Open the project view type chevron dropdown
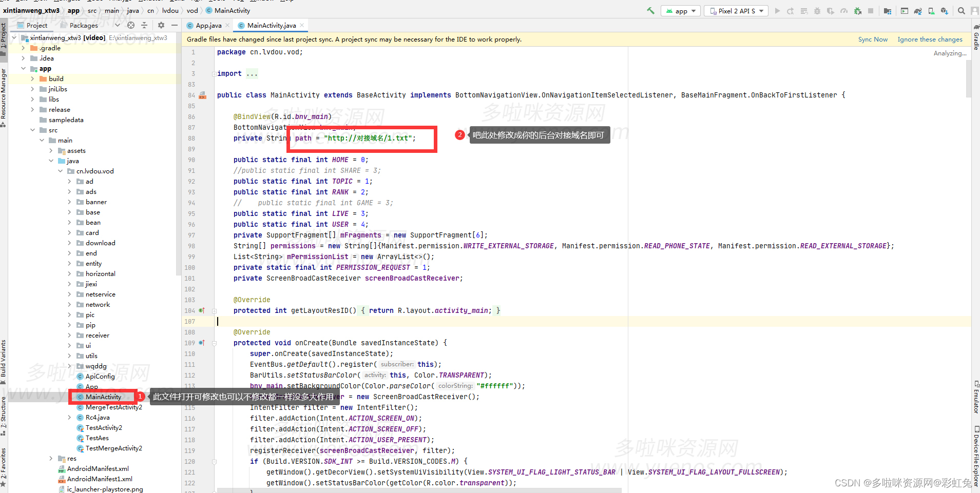The image size is (980, 493). (118, 25)
